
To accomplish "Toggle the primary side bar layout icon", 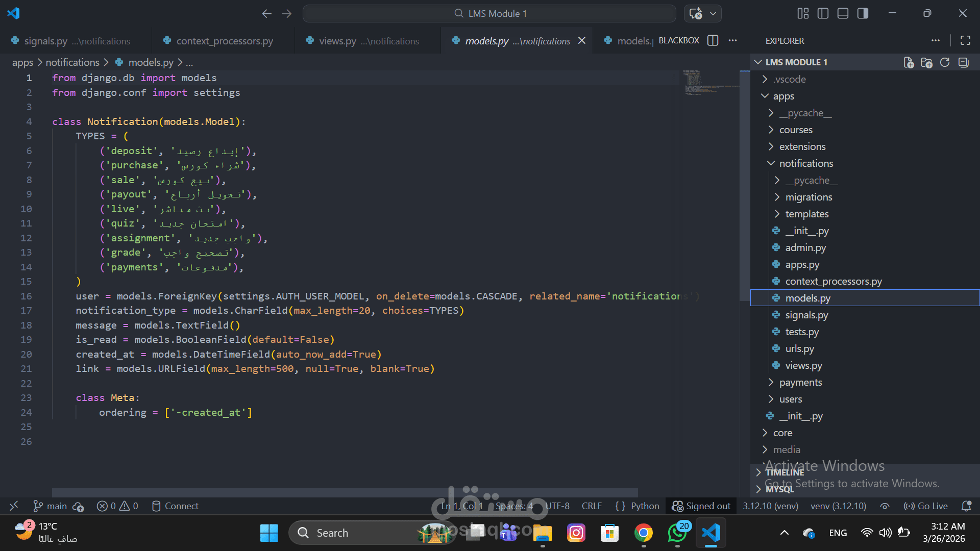I will point(823,13).
